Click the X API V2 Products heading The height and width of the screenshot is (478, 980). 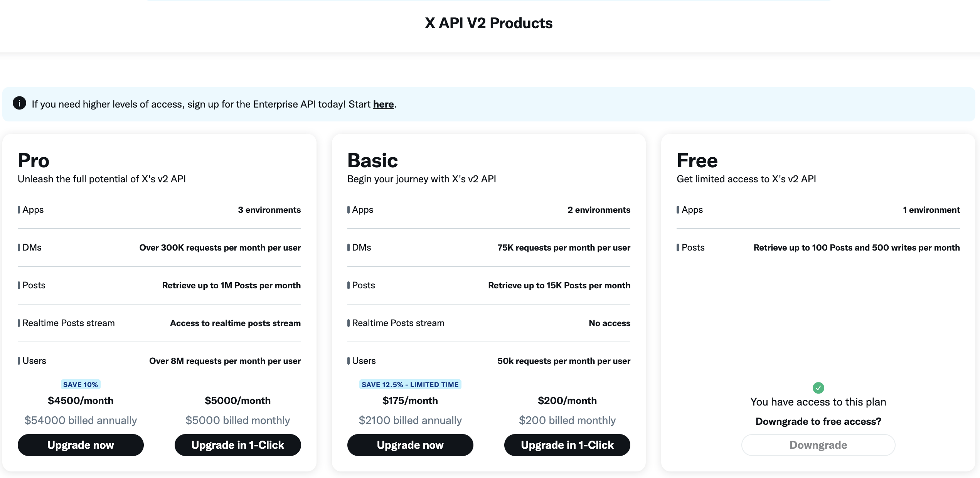click(489, 23)
